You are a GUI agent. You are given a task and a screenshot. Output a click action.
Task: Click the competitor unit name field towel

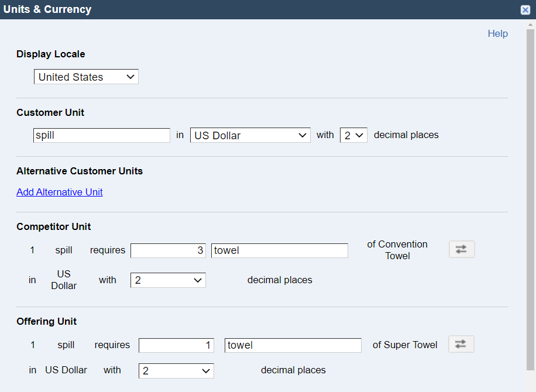tap(280, 250)
